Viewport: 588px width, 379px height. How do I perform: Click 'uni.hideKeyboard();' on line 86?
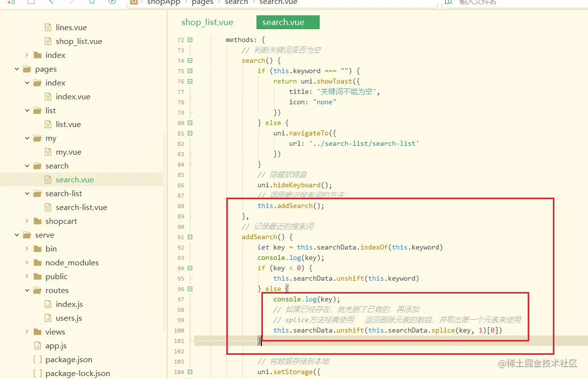click(x=295, y=185)
